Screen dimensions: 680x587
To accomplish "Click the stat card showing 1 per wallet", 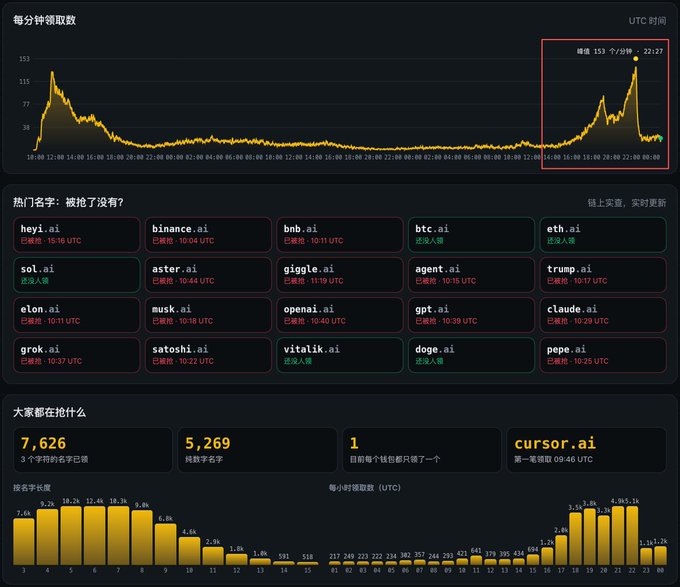I will [422, 450].
